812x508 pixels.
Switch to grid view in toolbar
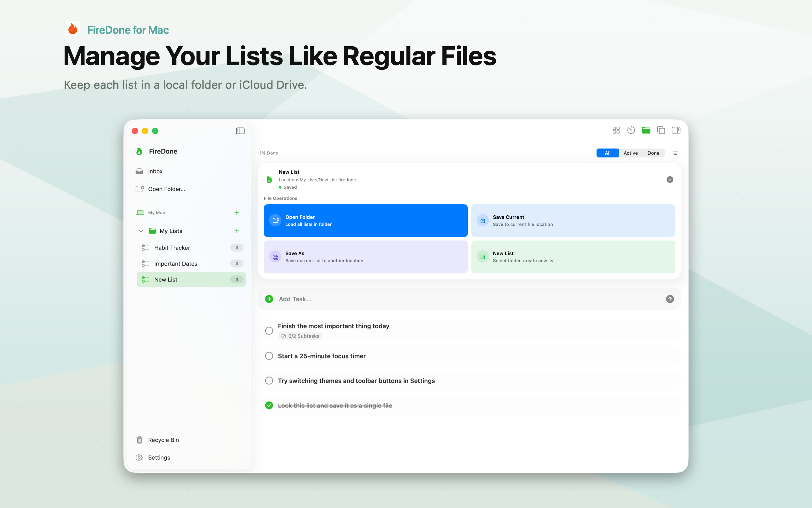point(616,130)
